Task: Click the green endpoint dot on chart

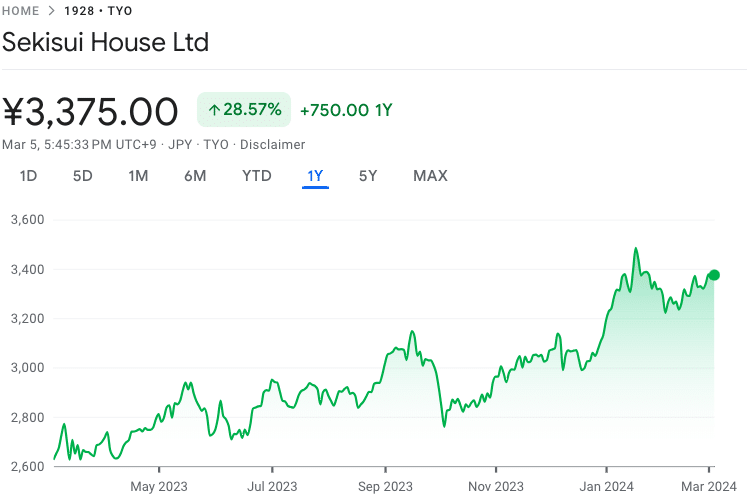Action: pyautogui.click(x=714, y=275)
